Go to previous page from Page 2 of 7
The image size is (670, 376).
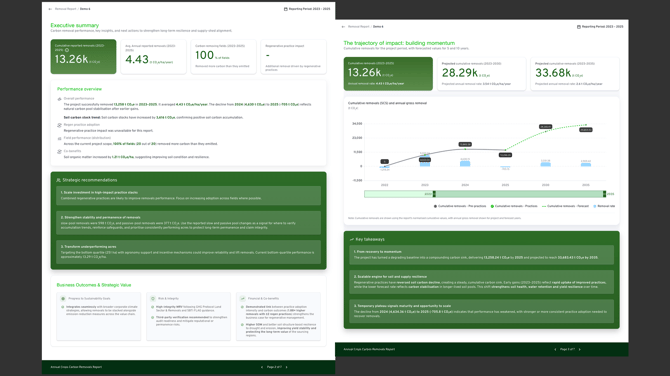262,367
